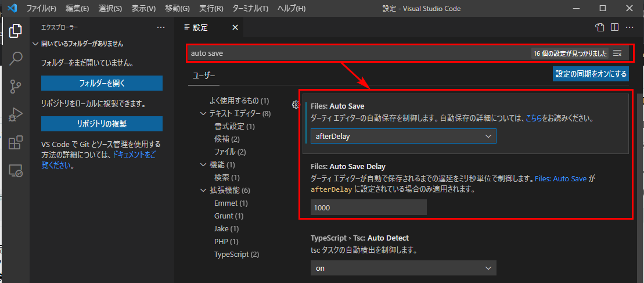
Task: Select よく使用するもの (1) category
Action: [239, 101]
